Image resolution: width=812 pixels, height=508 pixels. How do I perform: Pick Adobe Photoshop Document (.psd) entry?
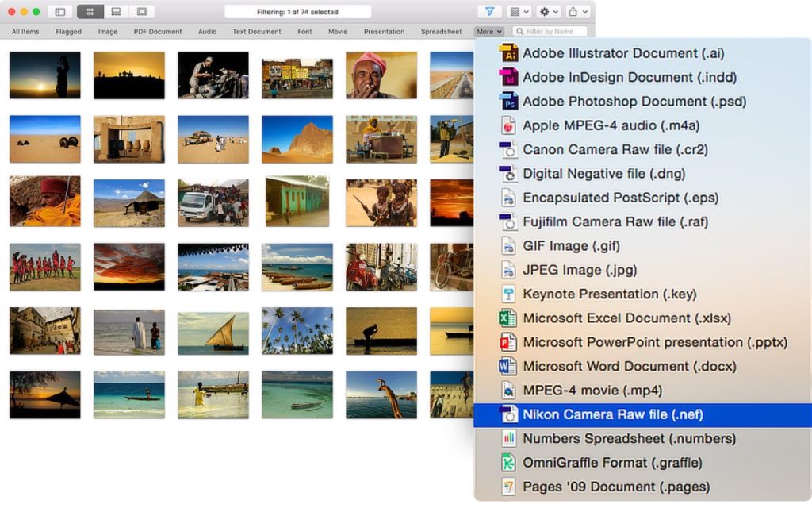click(x=634, y=102)
